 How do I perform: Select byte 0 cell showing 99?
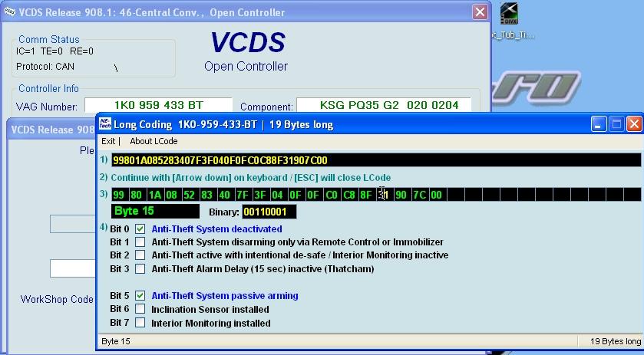119,195
